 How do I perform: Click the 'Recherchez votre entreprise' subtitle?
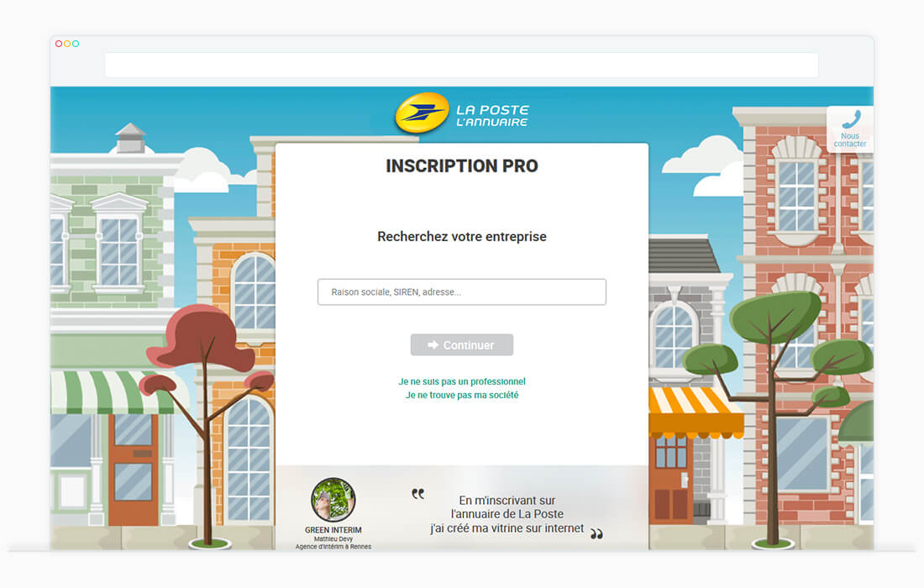click(x=461, y=237)
